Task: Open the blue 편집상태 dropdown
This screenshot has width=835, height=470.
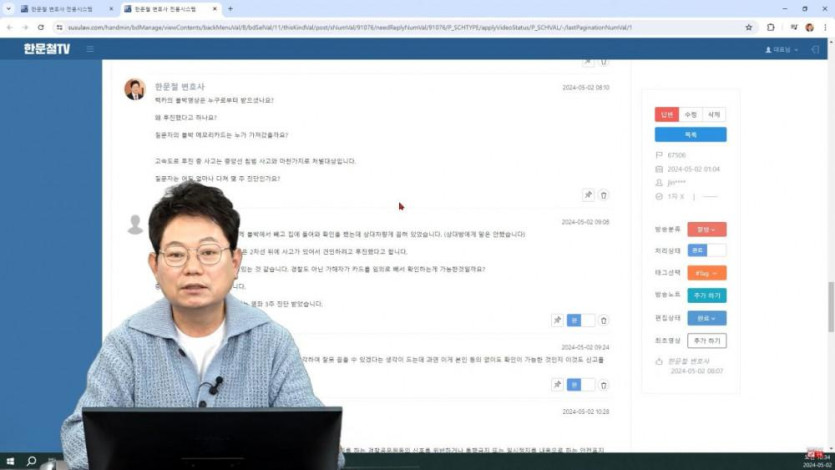Action: (x=706, y=318)
